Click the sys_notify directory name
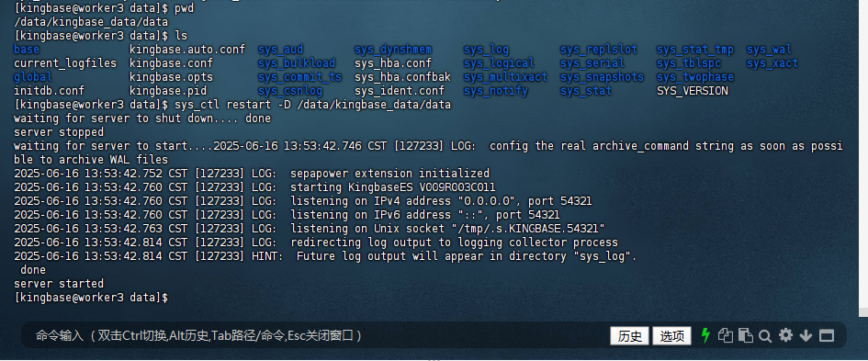Viewport: 868px width, 361px height. click(x=496, y=91)
